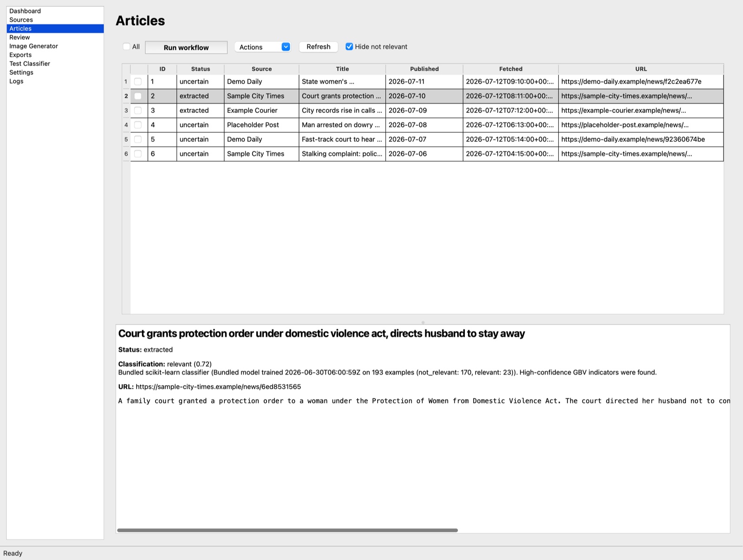
Task: Tick checkbox for article ID 4
Action: tap(138, 125)
